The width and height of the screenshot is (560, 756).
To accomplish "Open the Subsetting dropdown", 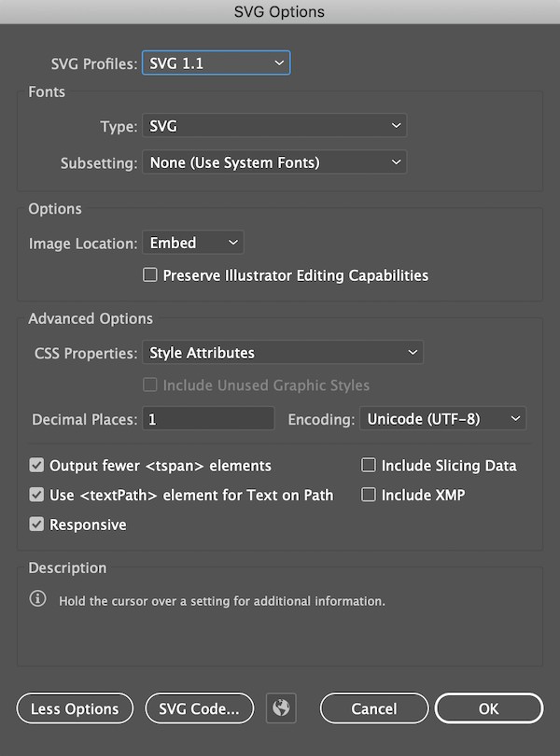I will (x=274, y=162).
